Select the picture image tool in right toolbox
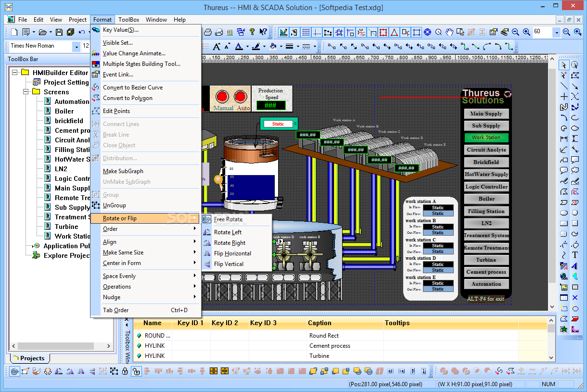587x392 pixels. (x=564, y=287)
